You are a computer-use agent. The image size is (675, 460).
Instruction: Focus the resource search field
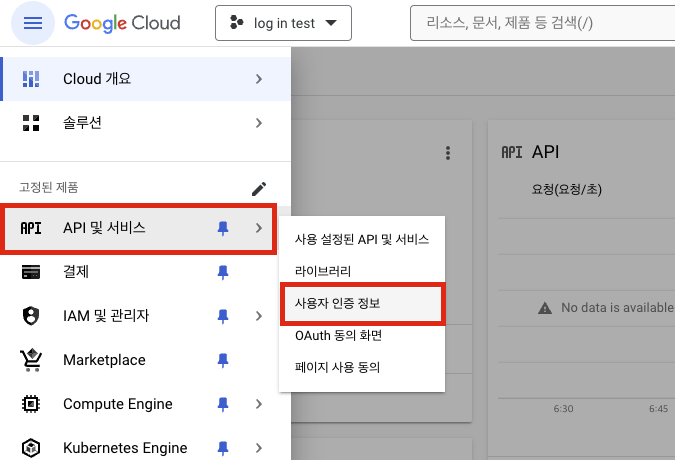tap(542, 23)
